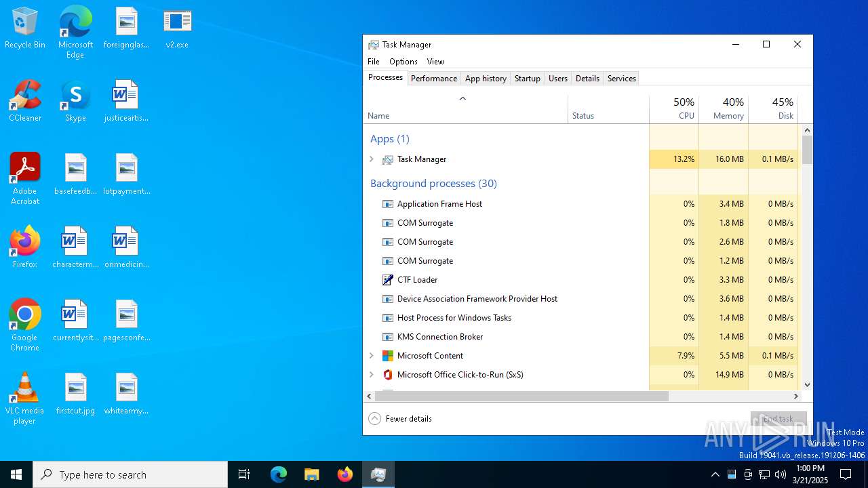Click the Application Frame Host process icon
The width and height of the screenshot is (868, 488).
[x=388, y=204]
